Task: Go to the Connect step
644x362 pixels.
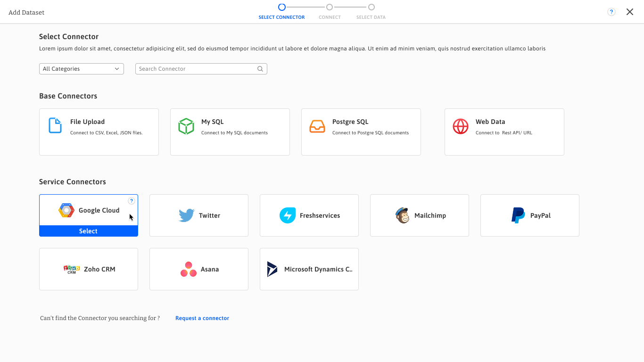Action: point(330,12)
